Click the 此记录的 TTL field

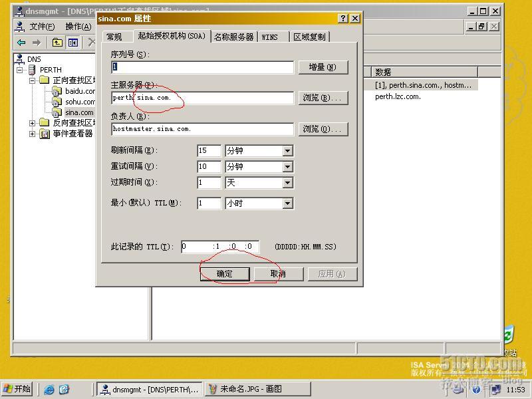coord(220,246)
